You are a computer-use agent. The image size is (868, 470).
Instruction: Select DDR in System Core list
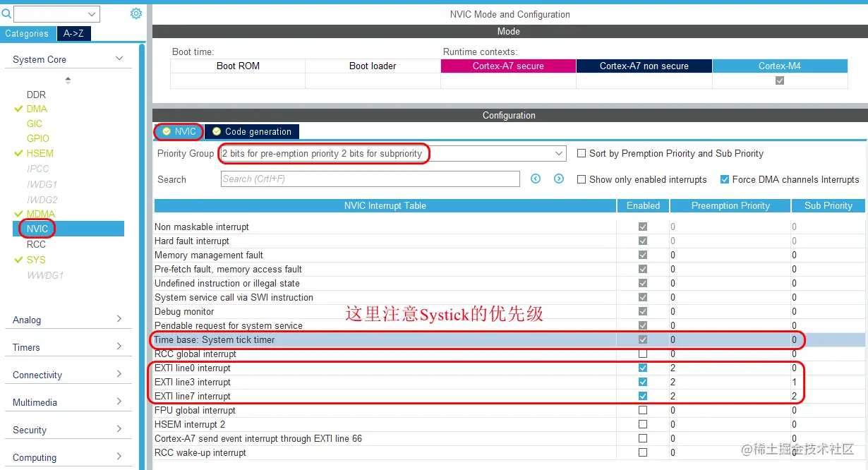[36, 95]
